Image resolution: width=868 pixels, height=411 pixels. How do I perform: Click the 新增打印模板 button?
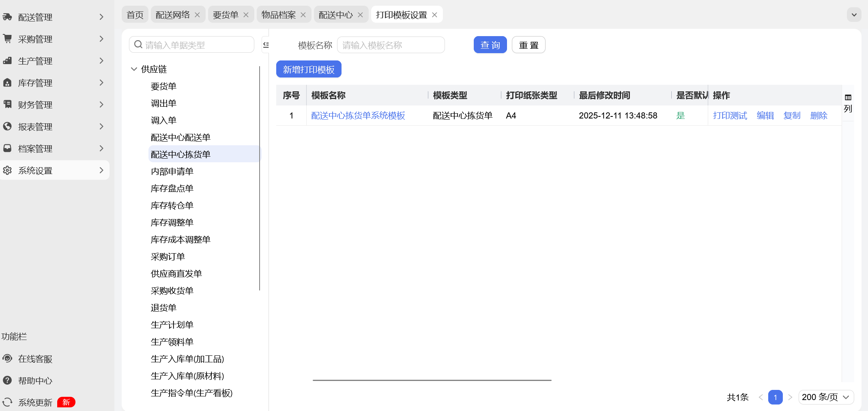(x=309, y=69)
